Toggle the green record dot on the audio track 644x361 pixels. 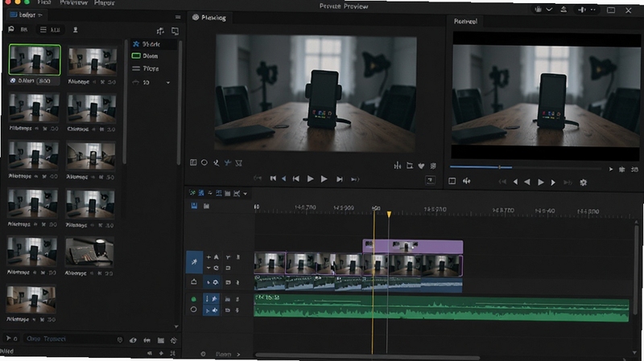pos(193,299)
